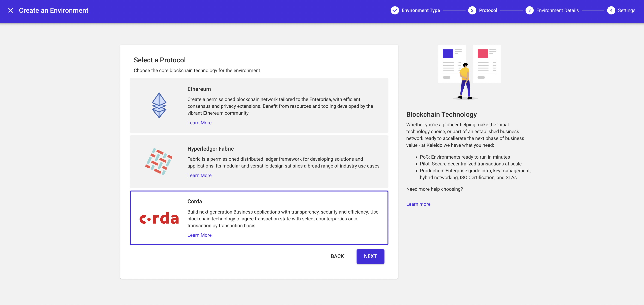Click the Blockchain Technology illustration
Viewport: 644px width, 305px height.
pos(469,72)
